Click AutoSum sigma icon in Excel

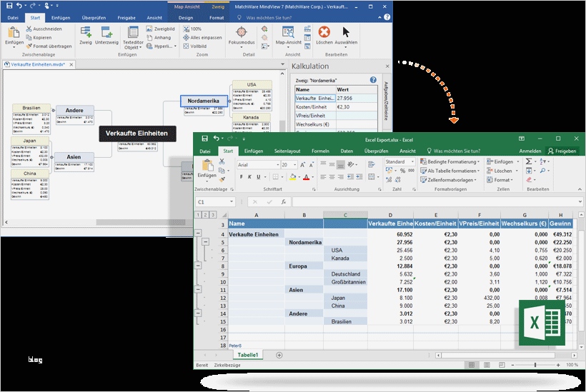pos(528,161)
